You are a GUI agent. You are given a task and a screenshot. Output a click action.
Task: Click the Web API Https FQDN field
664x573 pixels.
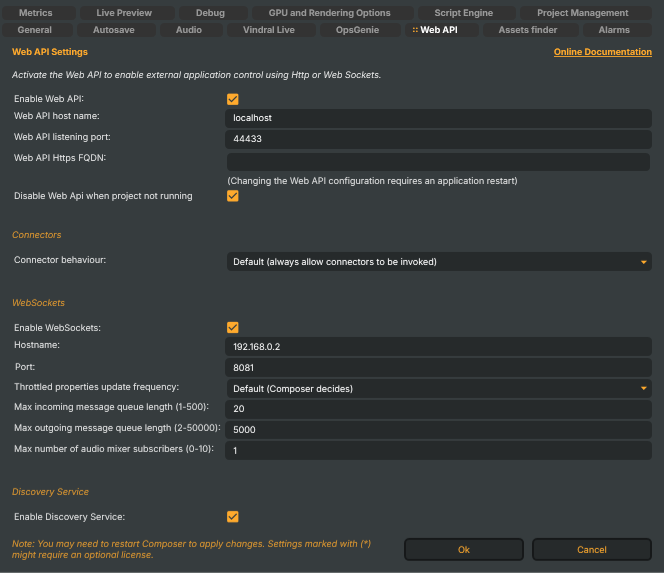click(x=438, y=162)
